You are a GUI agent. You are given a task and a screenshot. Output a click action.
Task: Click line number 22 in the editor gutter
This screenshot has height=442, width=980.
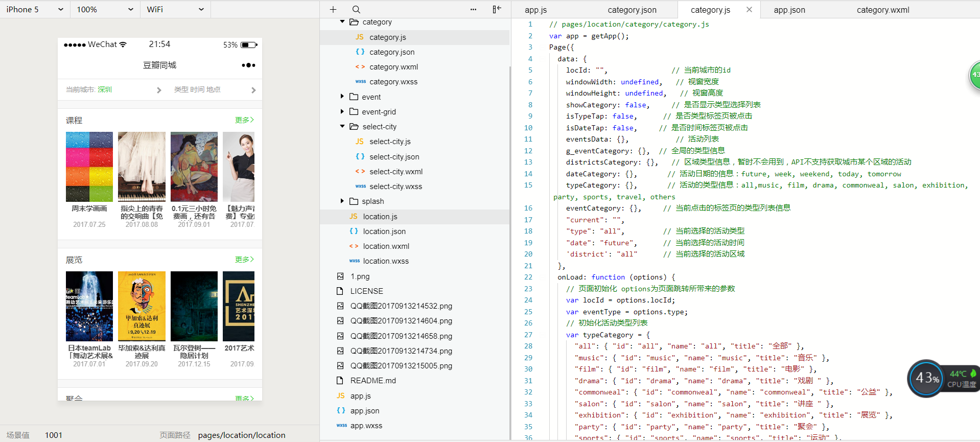(528, 277)
